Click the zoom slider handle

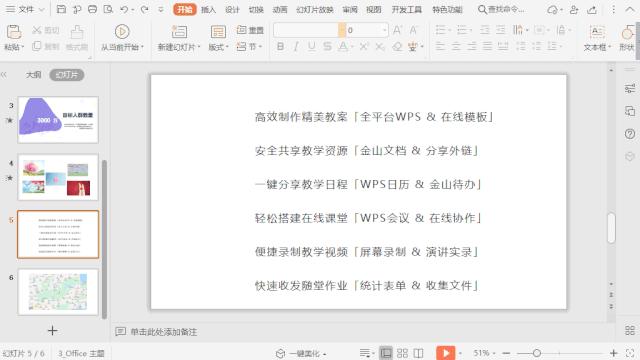pyautogui.click(x=537, y=353)
